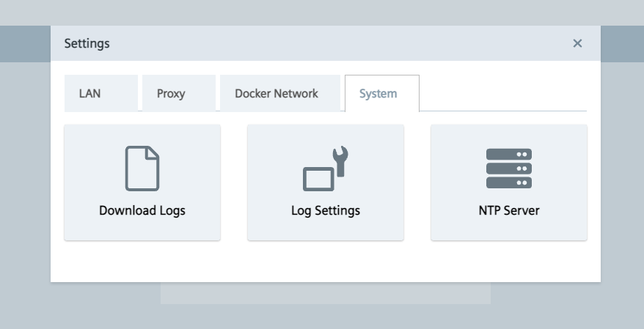Click the middle bar of the server stack icon
The height and width of the screenshot is (329, 644).
[x=508, y=169]
